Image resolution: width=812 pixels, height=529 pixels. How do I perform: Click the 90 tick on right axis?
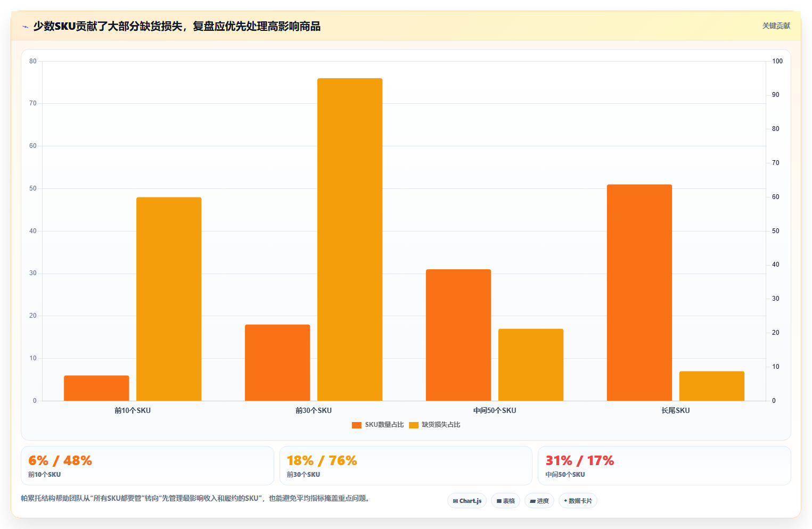[x=775, y=95]
